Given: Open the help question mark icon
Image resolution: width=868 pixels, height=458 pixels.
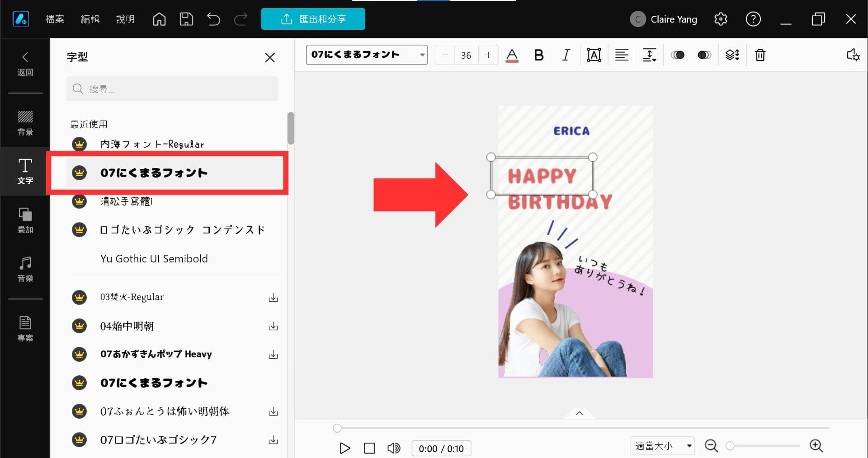Looking at the screenshot, I should point(753,19).
